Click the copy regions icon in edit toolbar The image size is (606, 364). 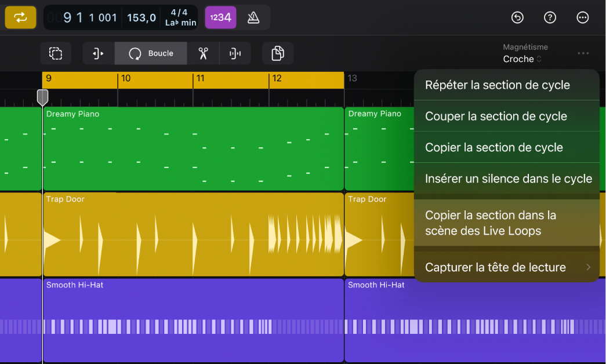tap(278, 53)
